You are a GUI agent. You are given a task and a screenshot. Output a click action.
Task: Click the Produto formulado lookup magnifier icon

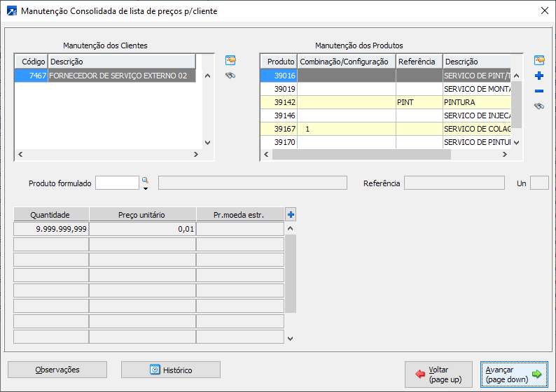pyautogui.click(x=146, y=180)
